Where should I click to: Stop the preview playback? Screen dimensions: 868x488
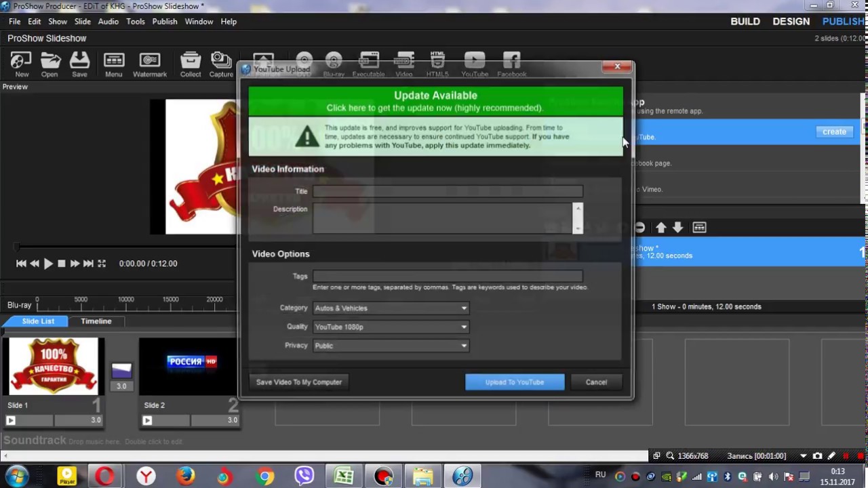pos(62,264)
